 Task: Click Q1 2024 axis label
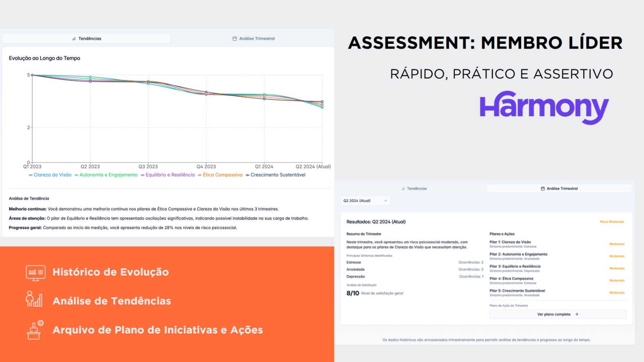tap(264, 167)
